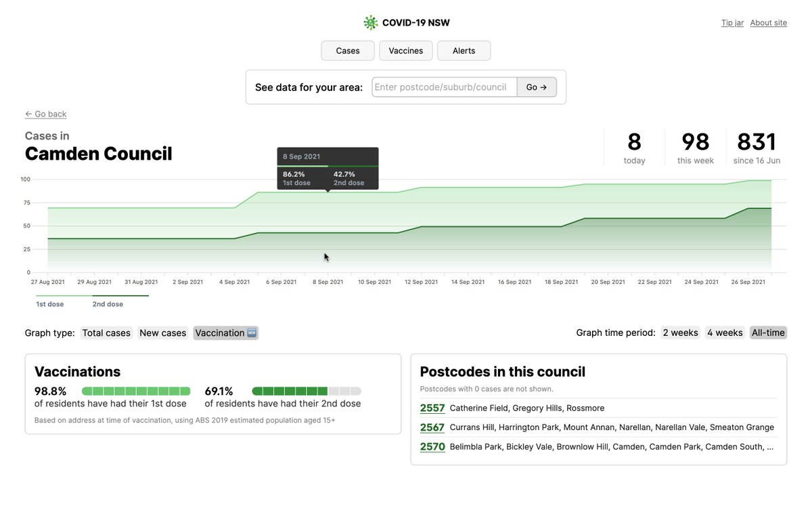Screen dimensions: 812x508
Task: Click the 42.7% 2nd dose tooltip value
Action: pos(344,174)
